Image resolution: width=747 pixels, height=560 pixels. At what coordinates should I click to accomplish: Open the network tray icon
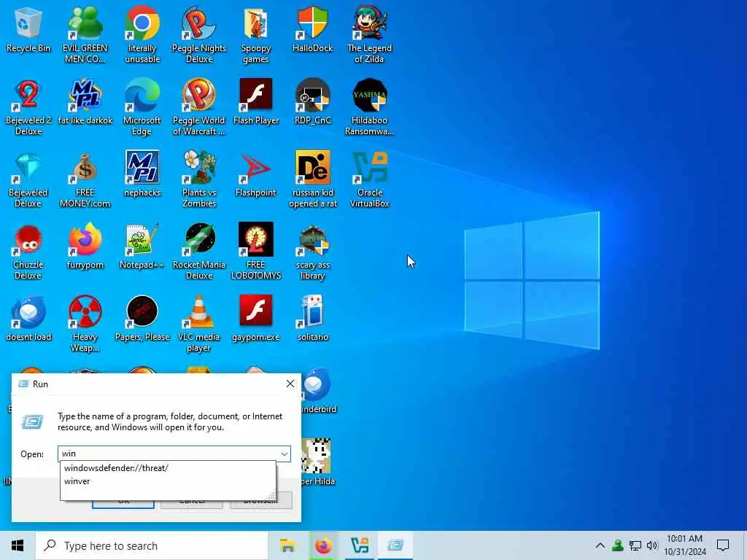click(635, 545)
